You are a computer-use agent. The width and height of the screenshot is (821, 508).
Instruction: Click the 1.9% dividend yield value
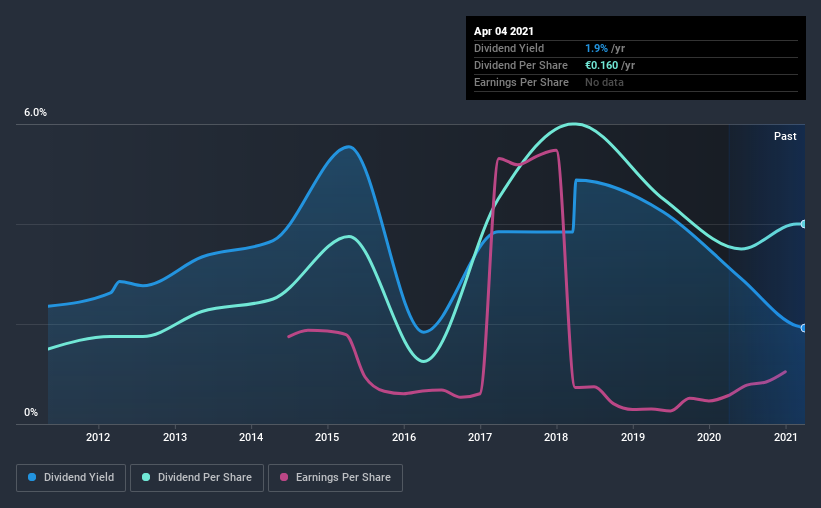click(596, 48)
